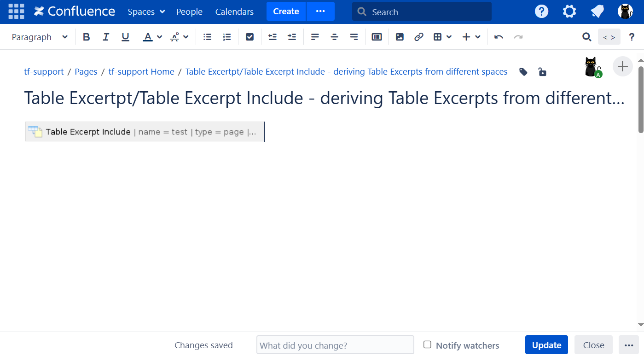The height and width of the screenshot is (356, 644).
Task: Toggle bold text formatting
Action: pos(87,37)
